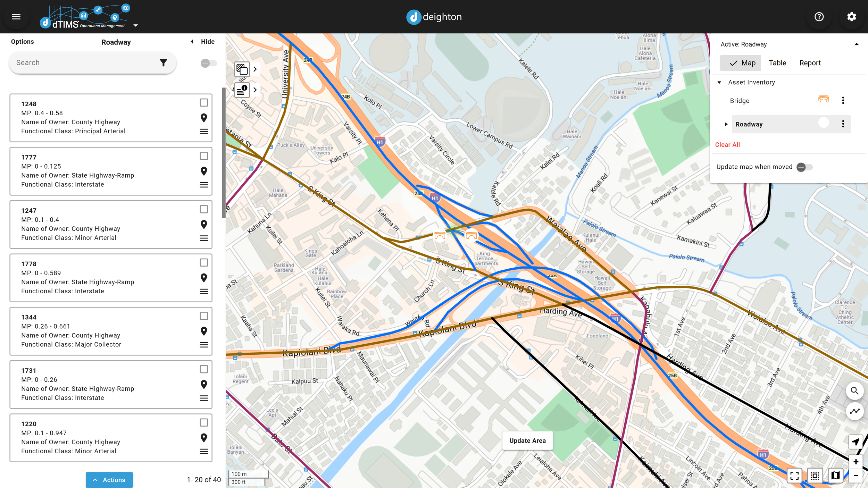868x488 pixels.
Task: Collapse the Asset Inventory section
Action: click(x=720, y=83)
